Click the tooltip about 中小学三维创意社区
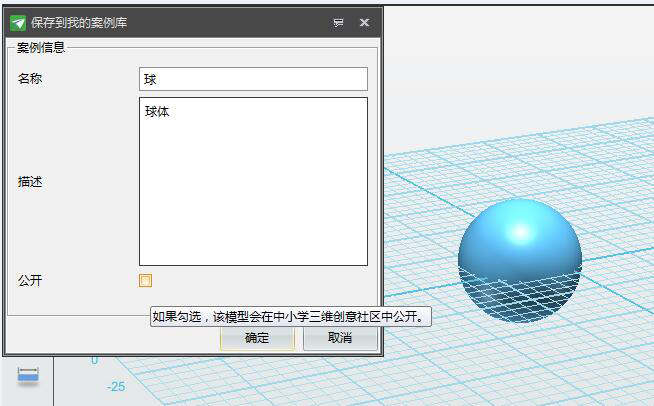 tap(290, 317)
